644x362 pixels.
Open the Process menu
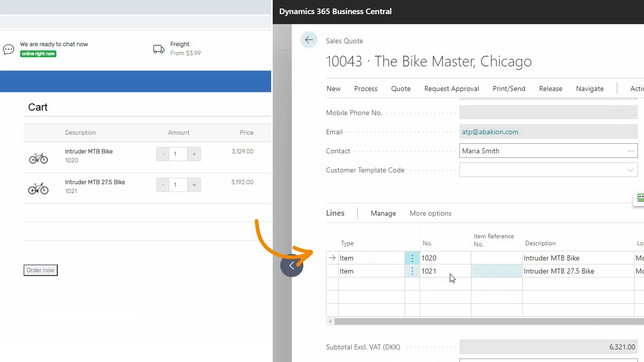pos(366,88)
